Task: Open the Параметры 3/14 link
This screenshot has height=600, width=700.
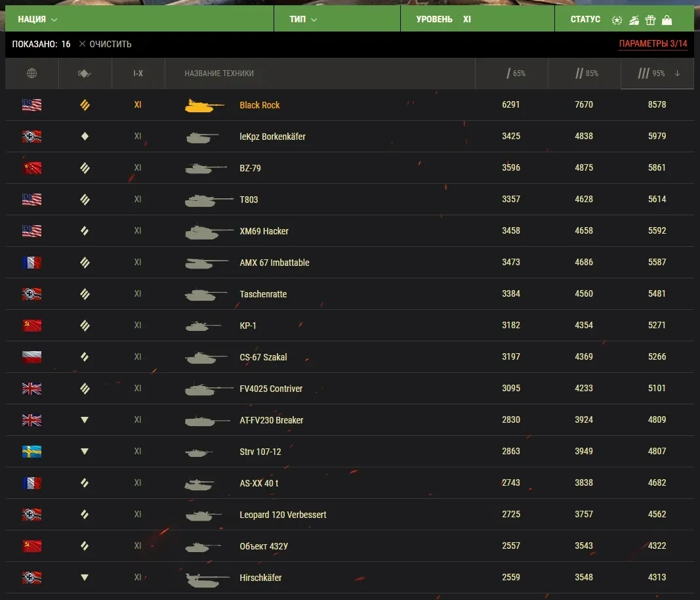Action: pyautogui.click(x=653, y=44)
